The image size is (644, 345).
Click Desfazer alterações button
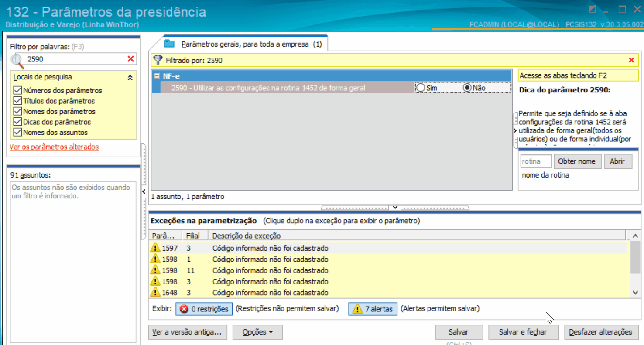pos(601,332)
